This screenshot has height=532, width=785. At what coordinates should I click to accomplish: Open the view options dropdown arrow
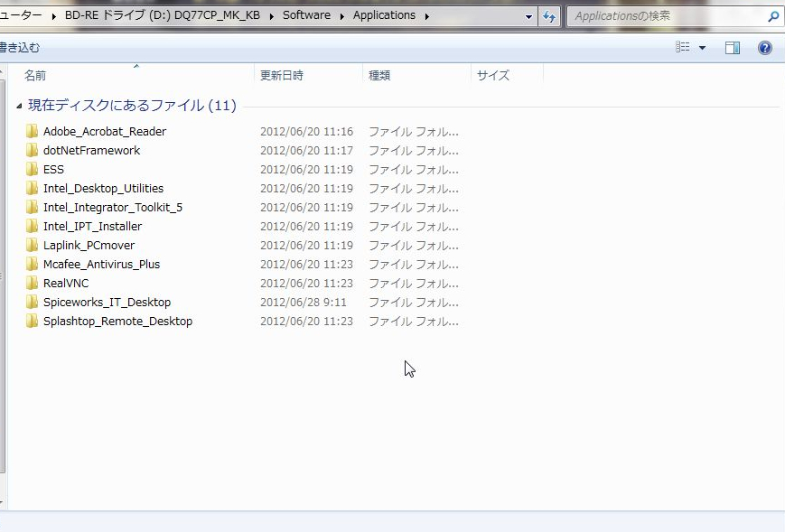tap(703, 48)
